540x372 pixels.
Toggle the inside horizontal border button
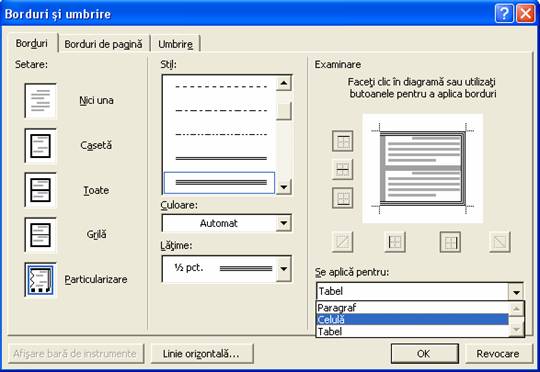point(343,169)
